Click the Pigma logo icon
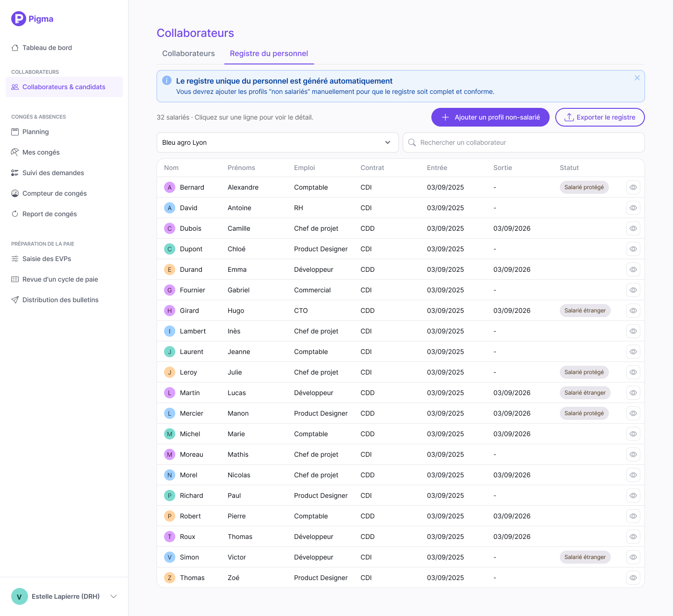 19,19
